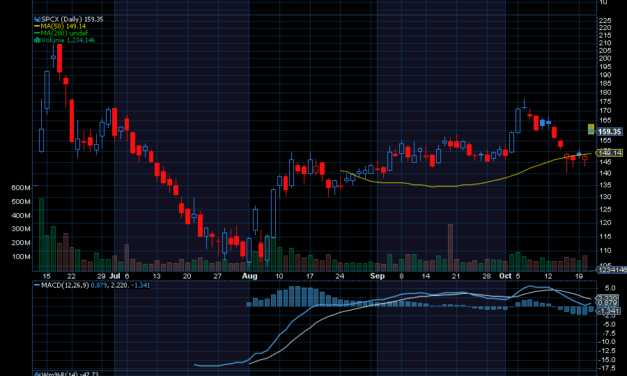
Task: Click the 175 label on the price axis
Action: (605, 102)
